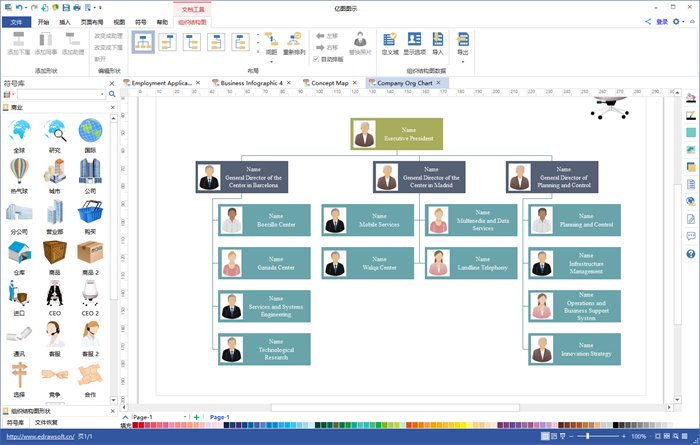700x445 pixels.
Task: Click the 登录 login link
Action: [662, 21]
